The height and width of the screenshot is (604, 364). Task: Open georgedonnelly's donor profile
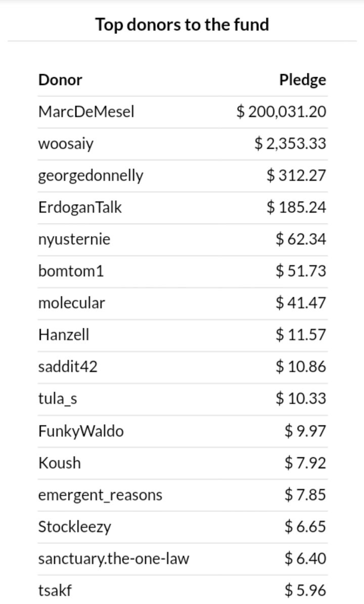point(91,176)
